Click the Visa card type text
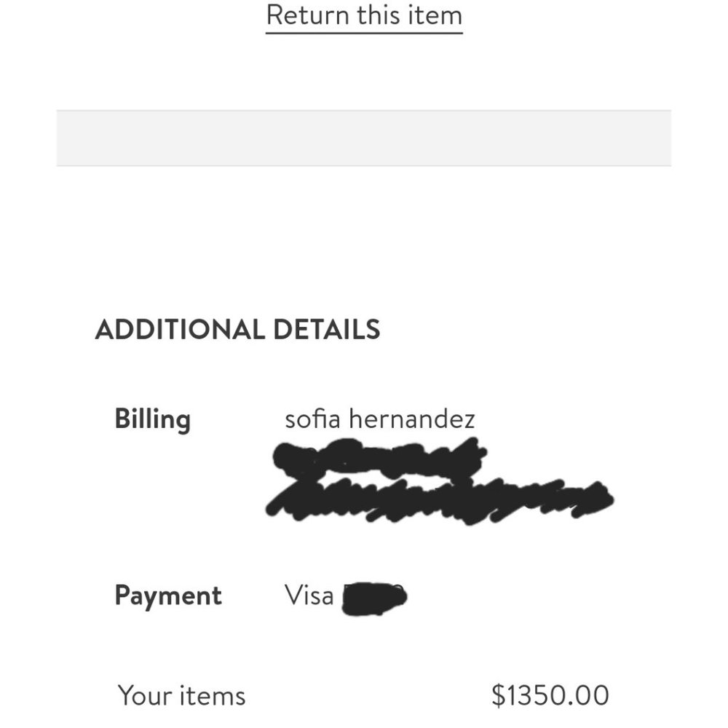 pos(309,596)
